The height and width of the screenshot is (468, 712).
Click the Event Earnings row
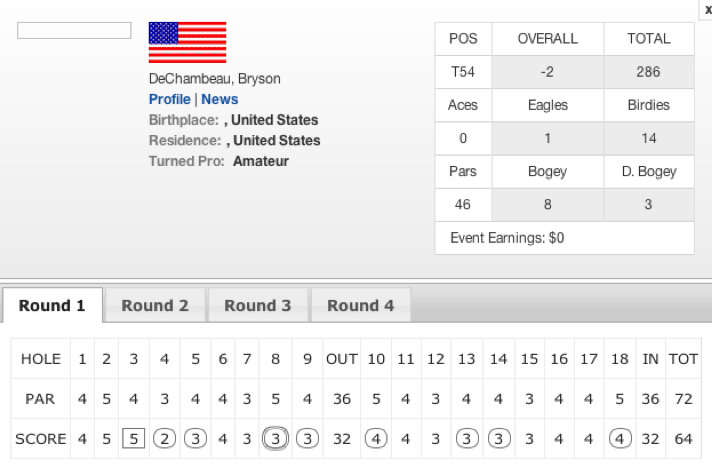click(x=564, y=238)
